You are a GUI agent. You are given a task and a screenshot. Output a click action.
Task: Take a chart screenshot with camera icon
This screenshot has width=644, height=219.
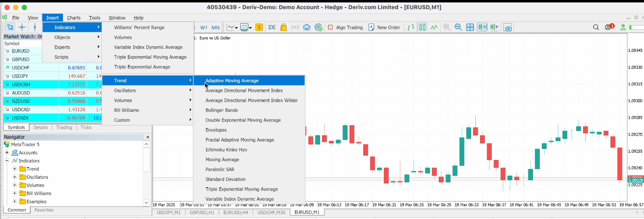(x=508, y=27)
